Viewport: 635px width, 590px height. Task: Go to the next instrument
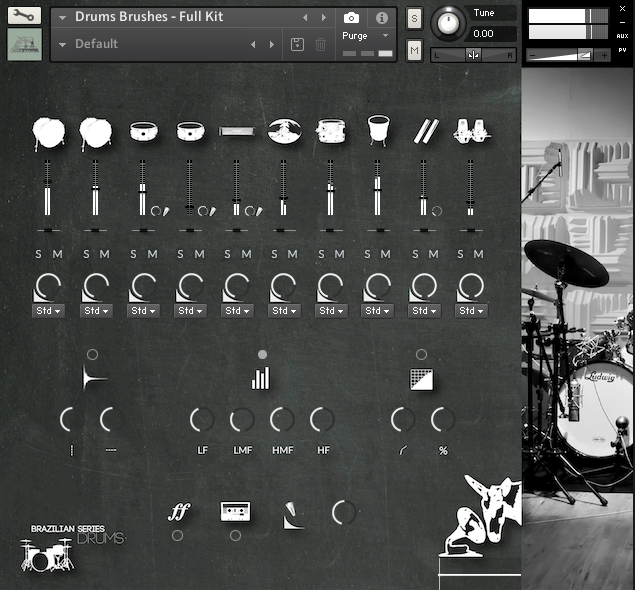(x=324, y=17)
